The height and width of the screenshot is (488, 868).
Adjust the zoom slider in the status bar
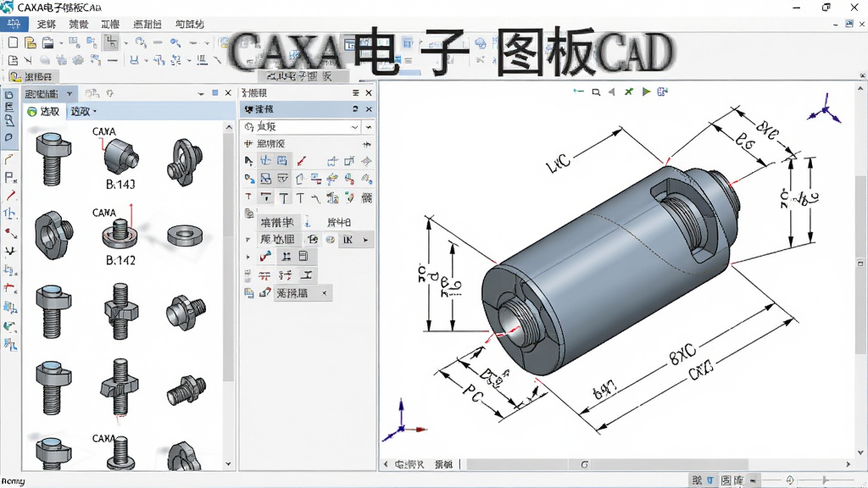point(824,480)
